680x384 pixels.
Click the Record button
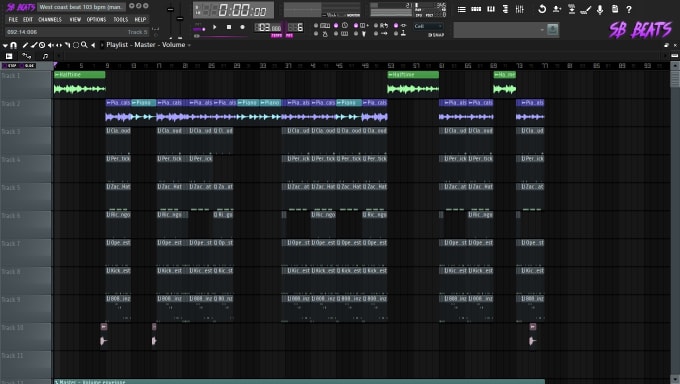pyautogui.click(x=242, y=27)
